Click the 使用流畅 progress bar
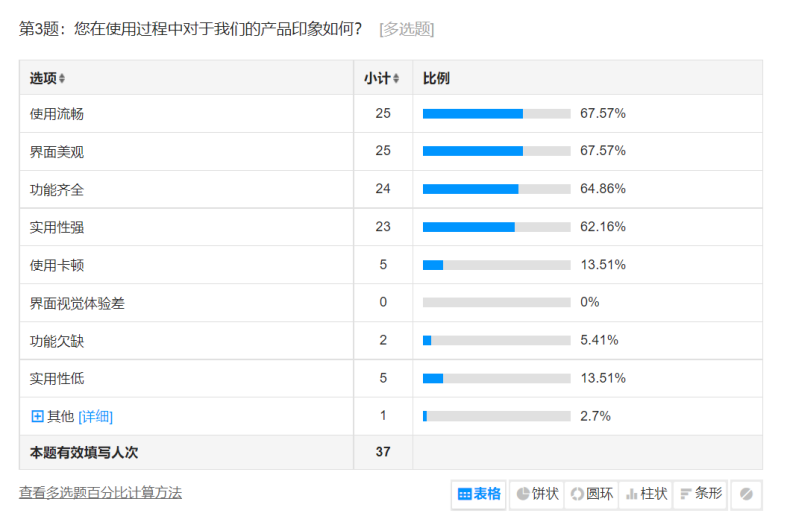 (496, 114)
